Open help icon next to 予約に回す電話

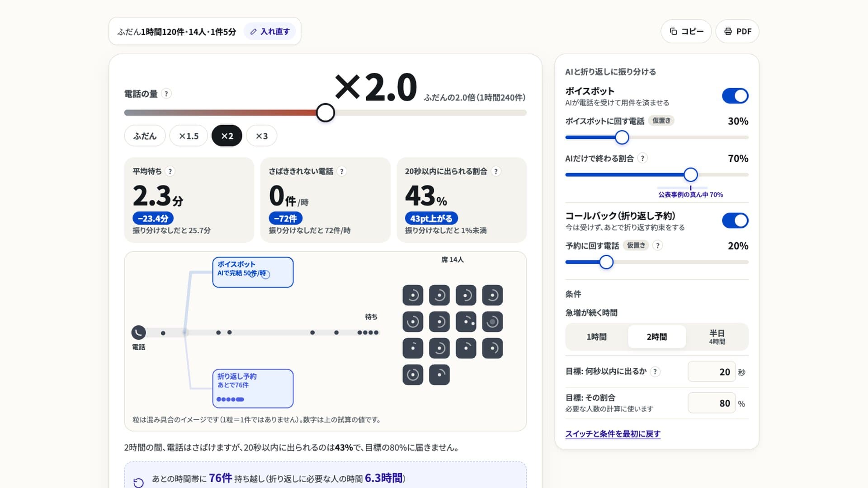pos(658,245)
